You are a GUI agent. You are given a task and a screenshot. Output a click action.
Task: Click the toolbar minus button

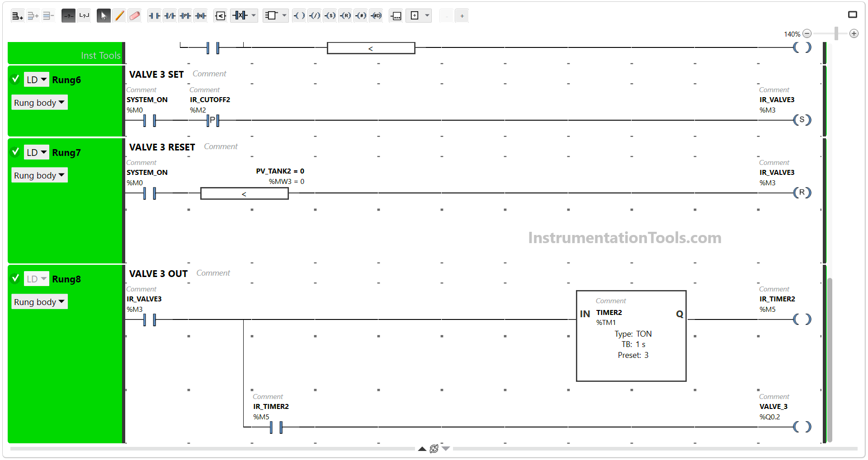[447, 16]
